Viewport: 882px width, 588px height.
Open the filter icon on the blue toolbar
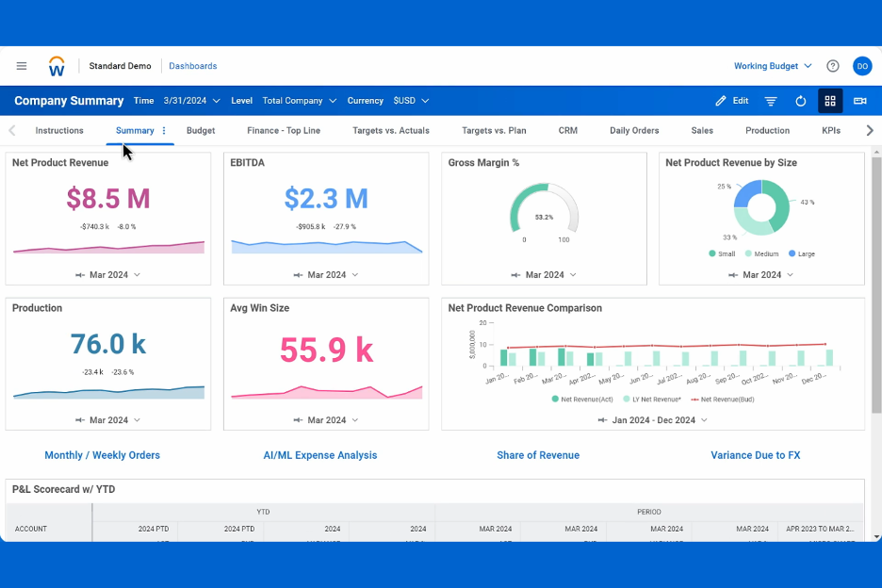click(771, 101)
